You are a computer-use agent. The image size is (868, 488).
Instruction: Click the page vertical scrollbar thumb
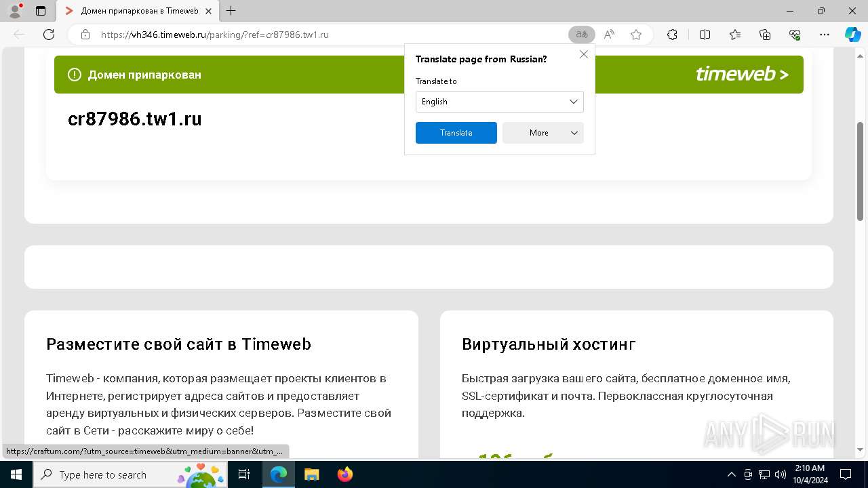[x=861, y=171]
